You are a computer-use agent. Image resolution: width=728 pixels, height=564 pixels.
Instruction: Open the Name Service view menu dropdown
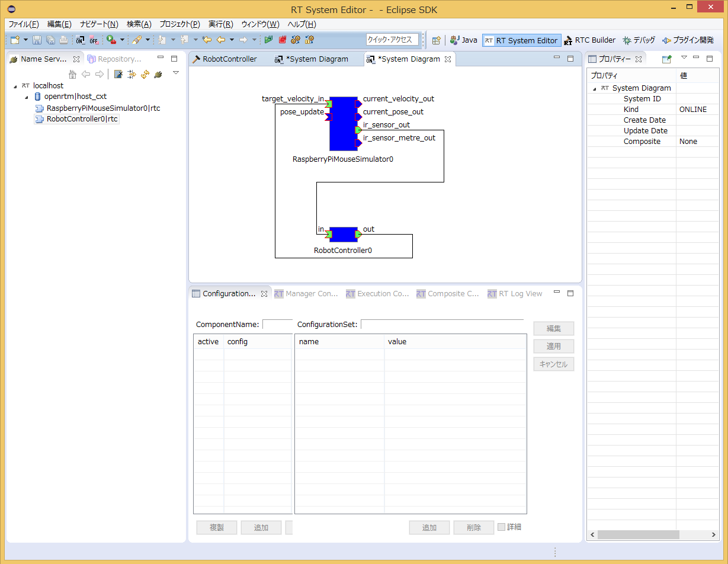[176, 73]
